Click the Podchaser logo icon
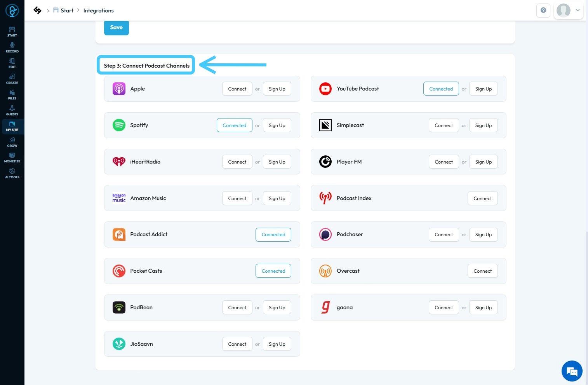588x385 pixels. pyautogui.click(x=325, y=235)
